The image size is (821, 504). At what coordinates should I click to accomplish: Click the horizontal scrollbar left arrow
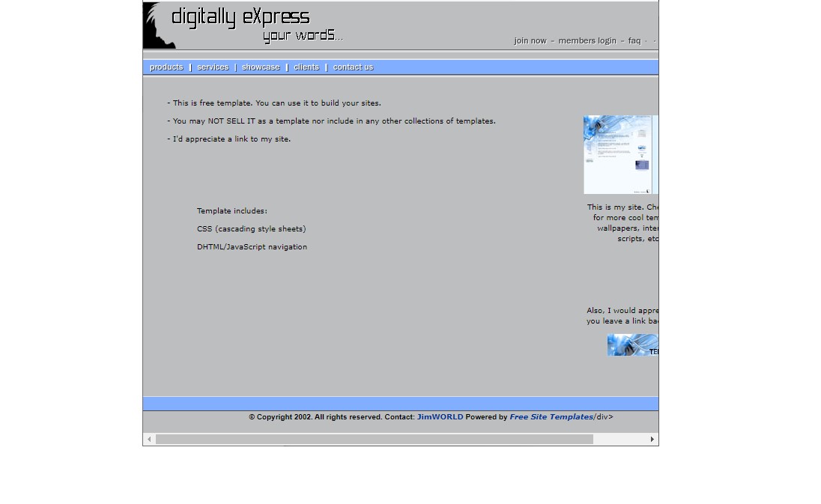pyautogui.click(x=149, y=440)
